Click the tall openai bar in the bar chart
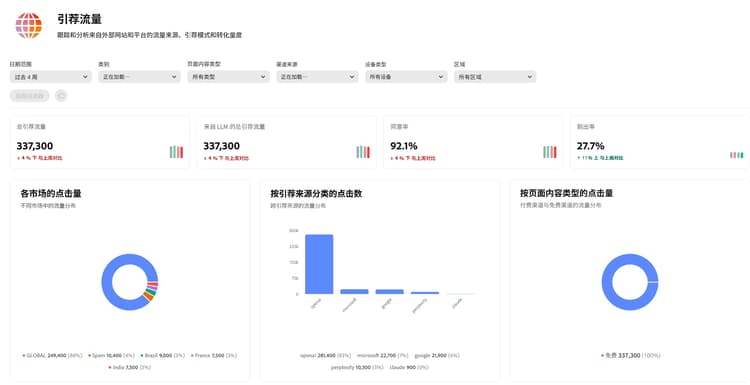 pyautogui.click(x=319, y=264)
